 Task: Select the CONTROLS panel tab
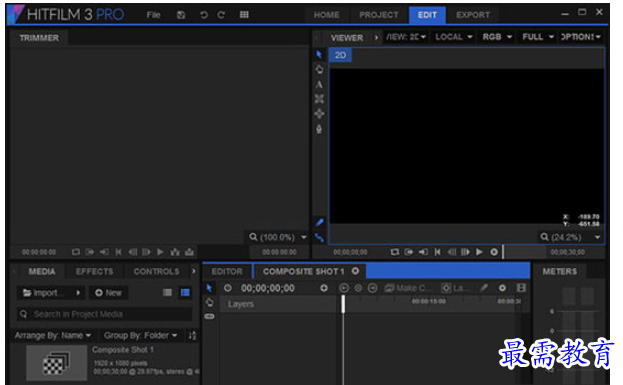(156, 272)
